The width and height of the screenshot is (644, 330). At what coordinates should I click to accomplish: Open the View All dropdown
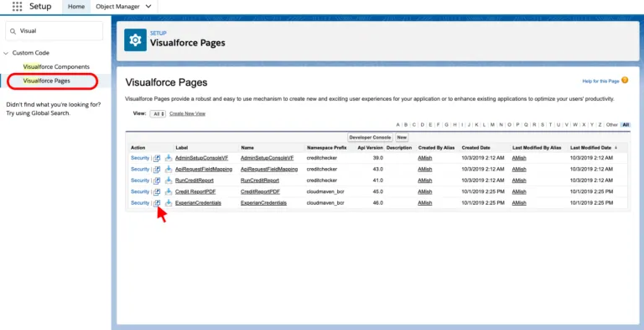(158, 113)
